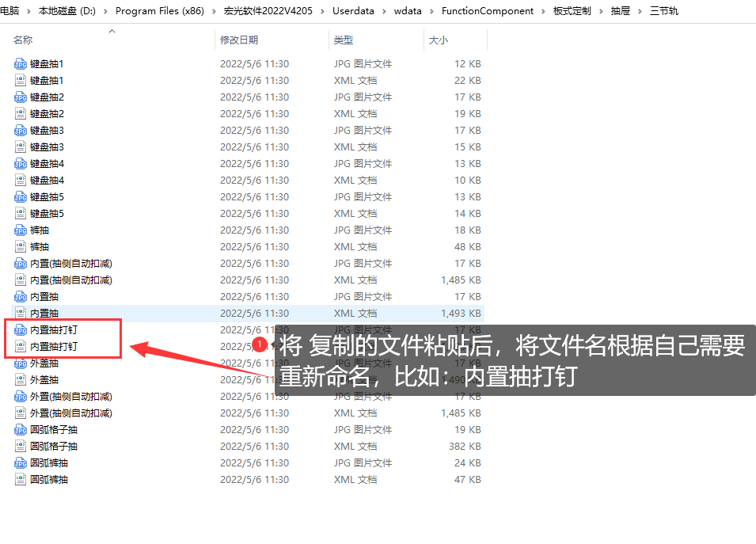Click the 键盘抽5 XML icon
Viewport: 756px width, 544px height.
(x=21, y=214)
